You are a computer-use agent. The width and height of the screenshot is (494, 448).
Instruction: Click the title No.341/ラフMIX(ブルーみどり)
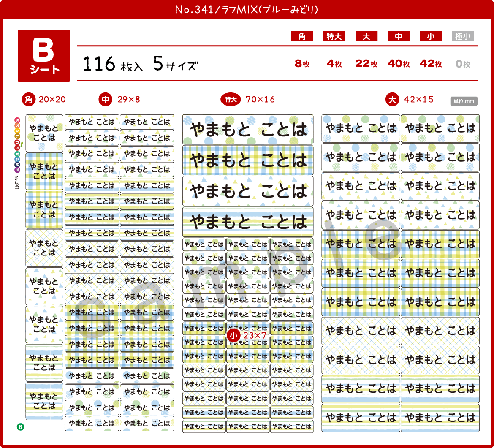[247, 9]
